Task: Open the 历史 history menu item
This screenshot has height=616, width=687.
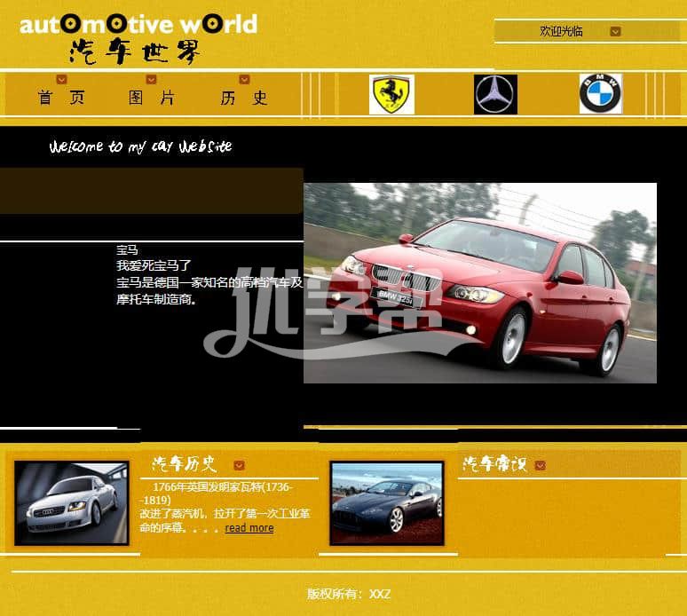Action: [244, 99]
